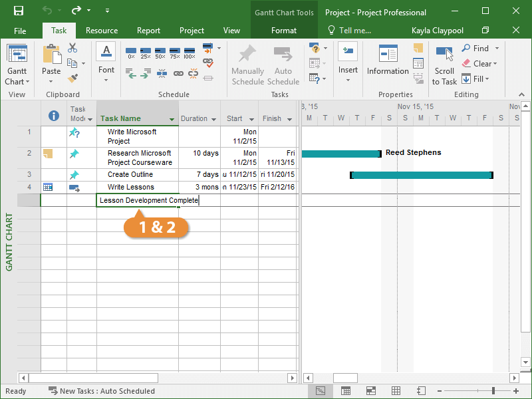Click the Cut scissors icon
The image size is (532, 399).
[72, 49]
